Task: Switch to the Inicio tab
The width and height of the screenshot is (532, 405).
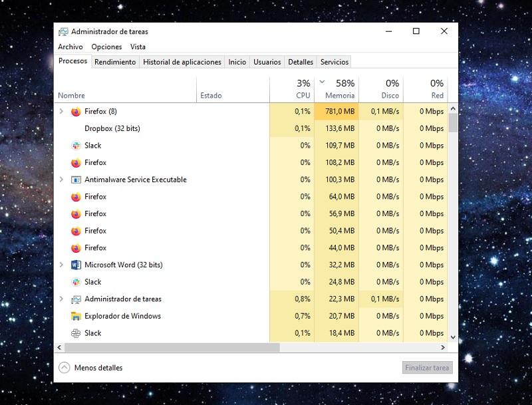Action: coord(237,62)
